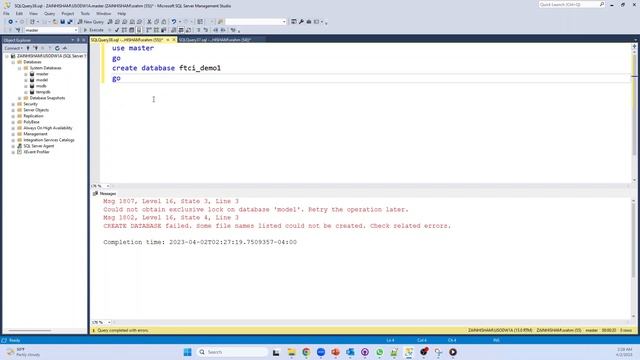Open the Query menu
Screen dimensions: 640x360
coord(49,13)
